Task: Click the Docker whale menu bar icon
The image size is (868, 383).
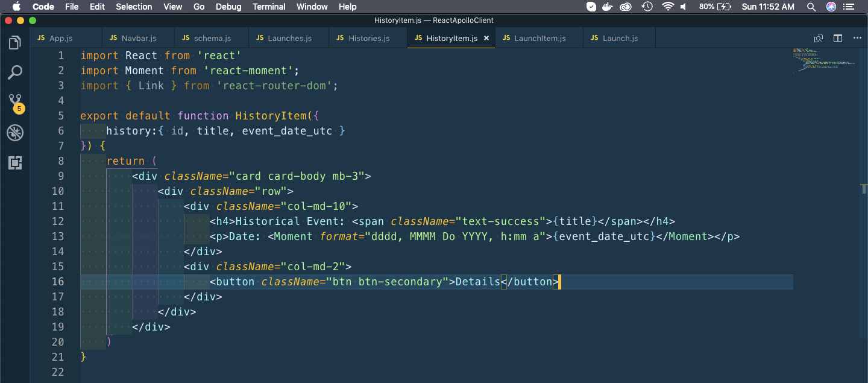Action: click(608, 7)
